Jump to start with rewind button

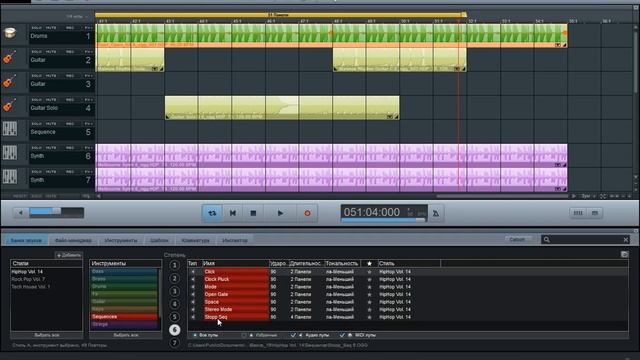[233, 213]
